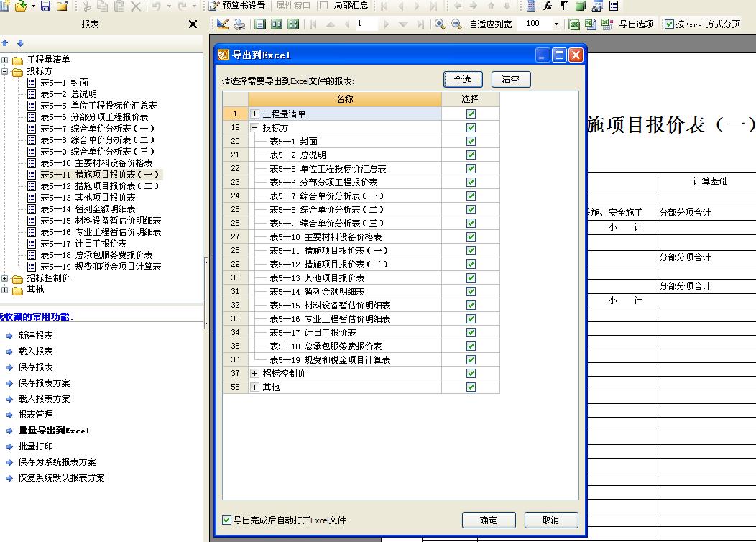Open the zoom percentage dropdown arrow
This screenshot has width=756, height=542.
556,24
